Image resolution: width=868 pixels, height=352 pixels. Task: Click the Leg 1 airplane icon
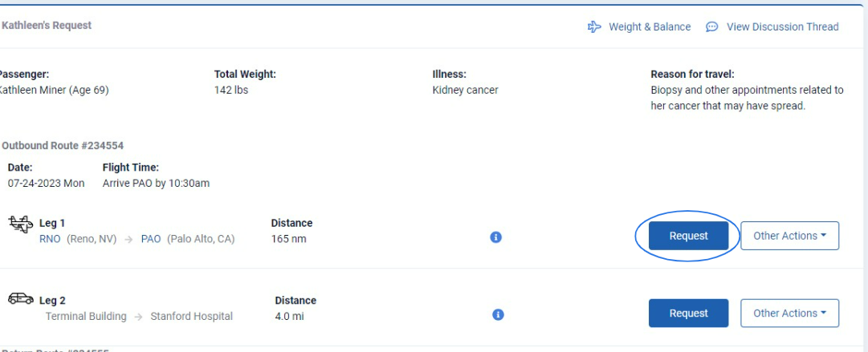(21, 225)
